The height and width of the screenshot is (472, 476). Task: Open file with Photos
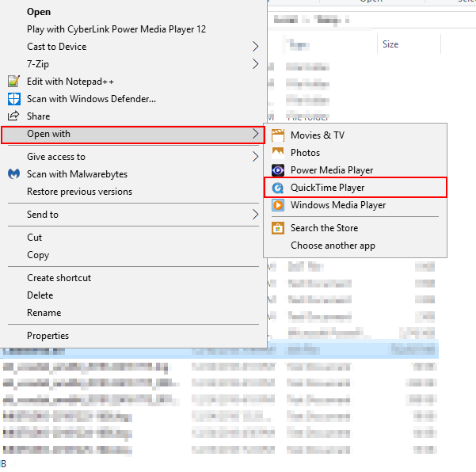coord(355,153)
